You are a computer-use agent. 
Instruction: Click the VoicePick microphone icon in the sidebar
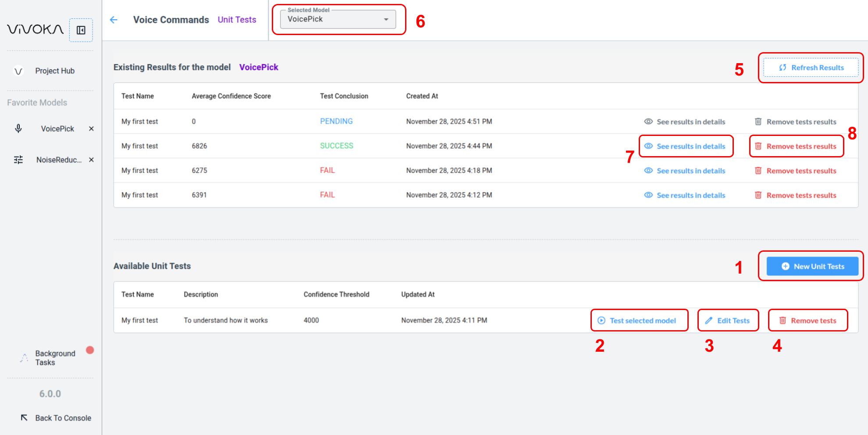pyautogui.click(x=18, y=128)
